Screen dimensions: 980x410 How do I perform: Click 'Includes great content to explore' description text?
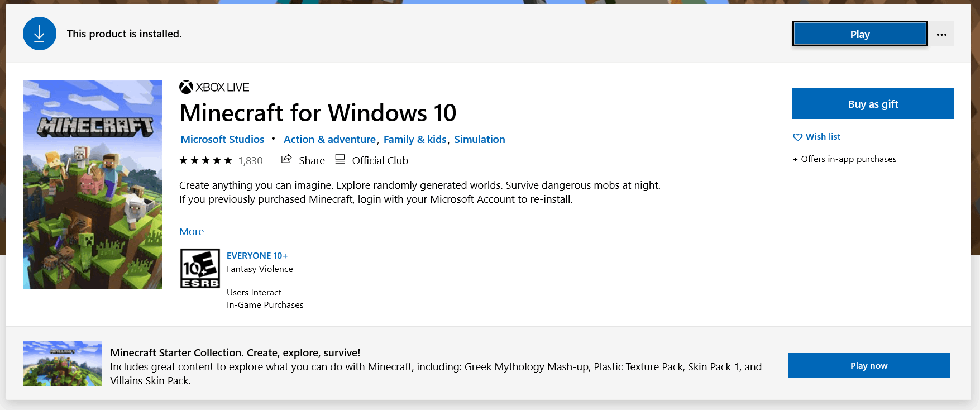[436, 374]
